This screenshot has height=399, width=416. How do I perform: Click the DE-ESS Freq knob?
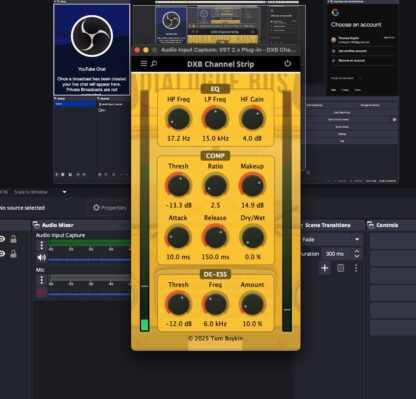[x=215, y=304]
